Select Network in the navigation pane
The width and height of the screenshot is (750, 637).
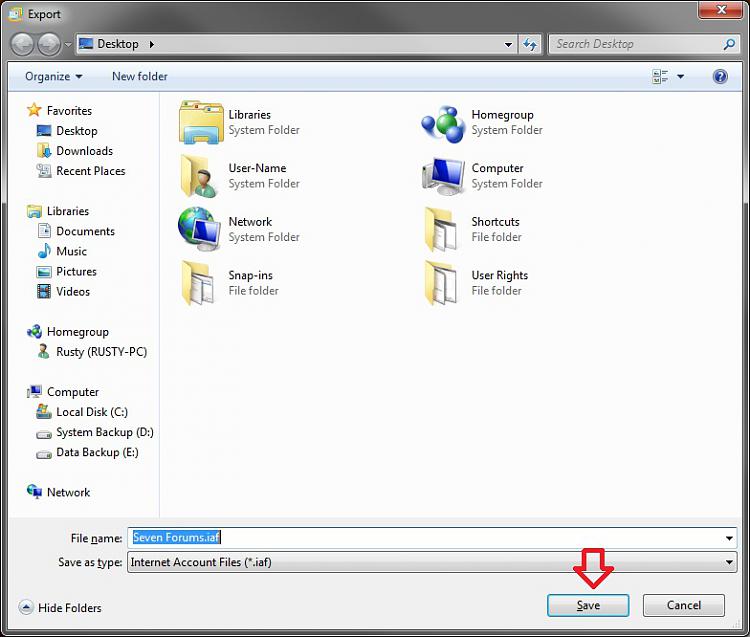[x=59, y=492]
